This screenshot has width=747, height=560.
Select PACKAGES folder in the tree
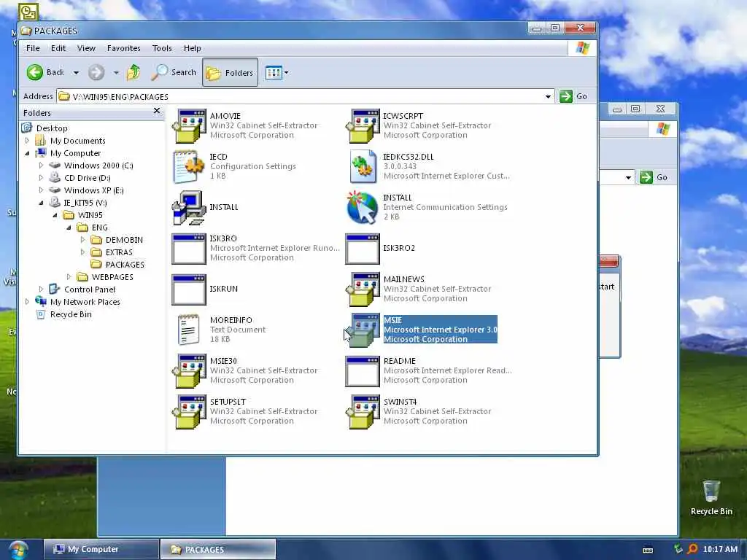124,265
